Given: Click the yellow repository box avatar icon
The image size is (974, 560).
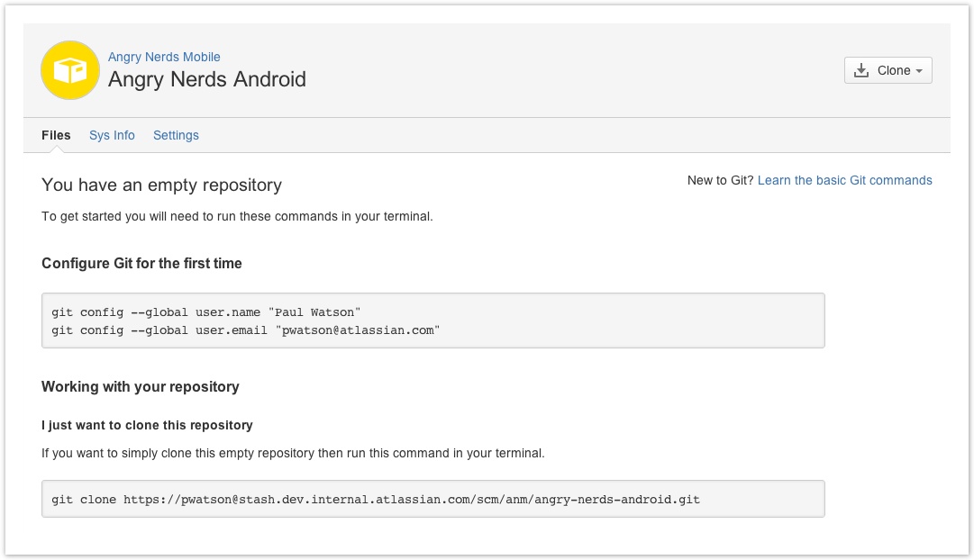Looking at the screenshot, I should click(70, 70).
